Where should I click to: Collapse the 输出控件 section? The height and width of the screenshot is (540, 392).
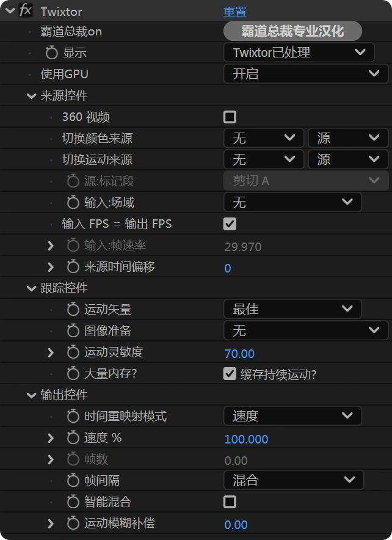click(31, 395)
